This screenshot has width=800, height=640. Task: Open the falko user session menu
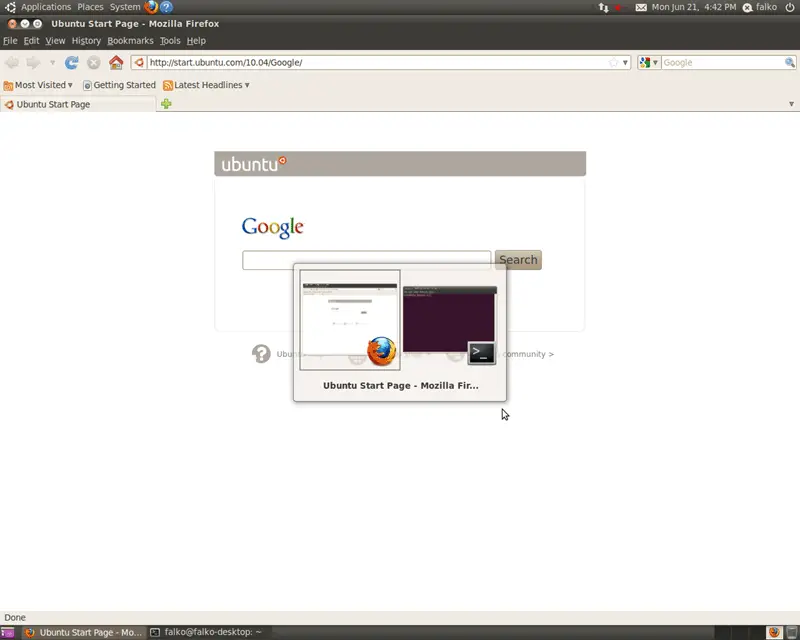tap(760, 7)
